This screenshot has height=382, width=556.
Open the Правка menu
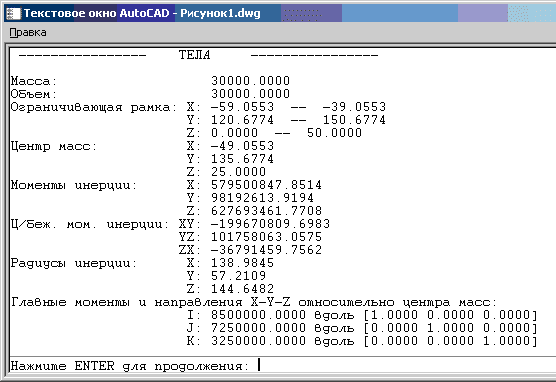coord(28,33)
